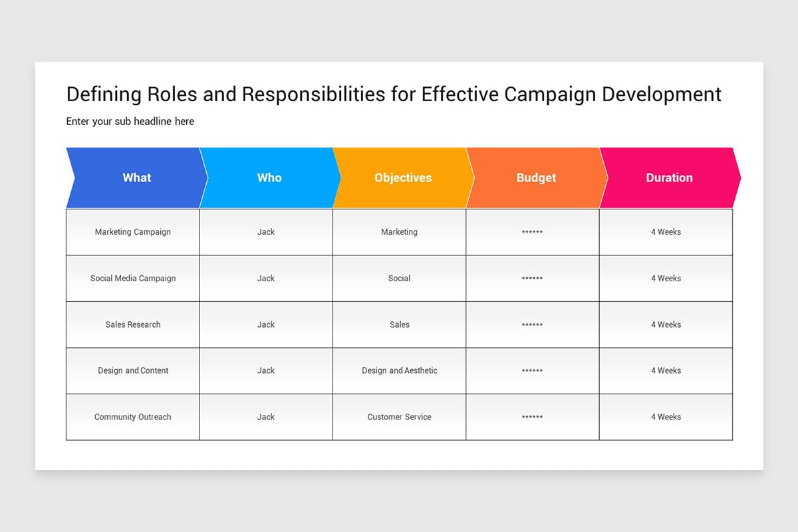Click the 'Design and Content' cell

pos(132,370)
